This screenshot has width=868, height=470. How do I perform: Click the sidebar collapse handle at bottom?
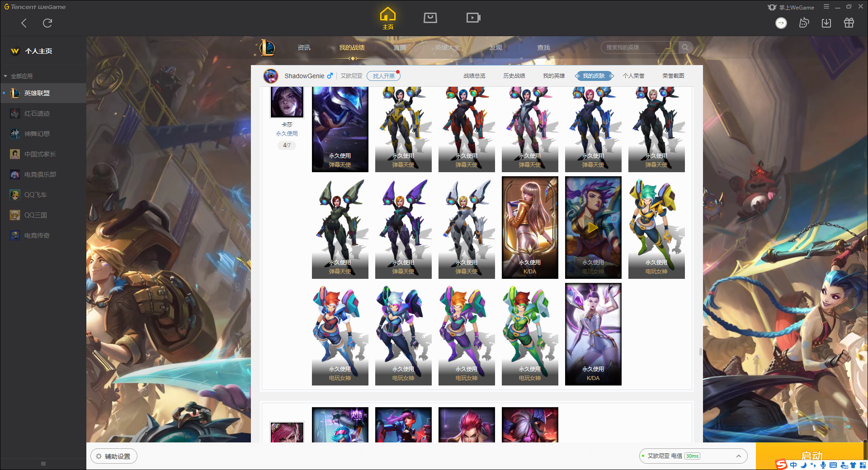pyautogui.click(x=43, y=464)
